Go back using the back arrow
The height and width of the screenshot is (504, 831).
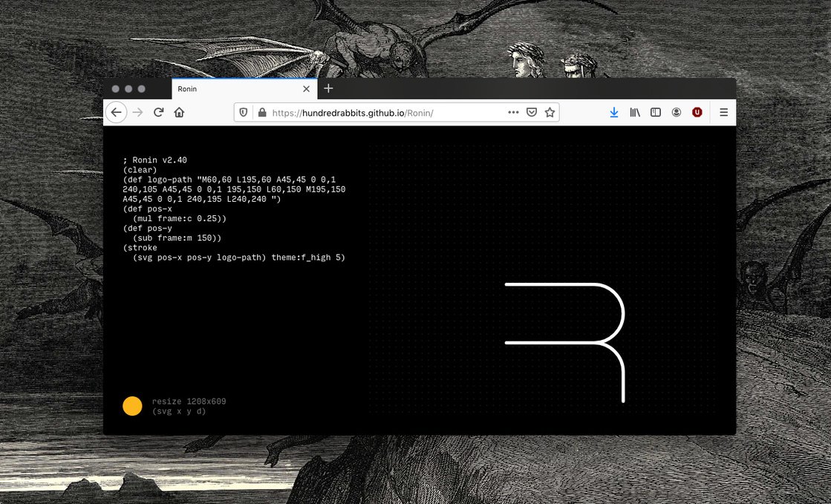117,112
